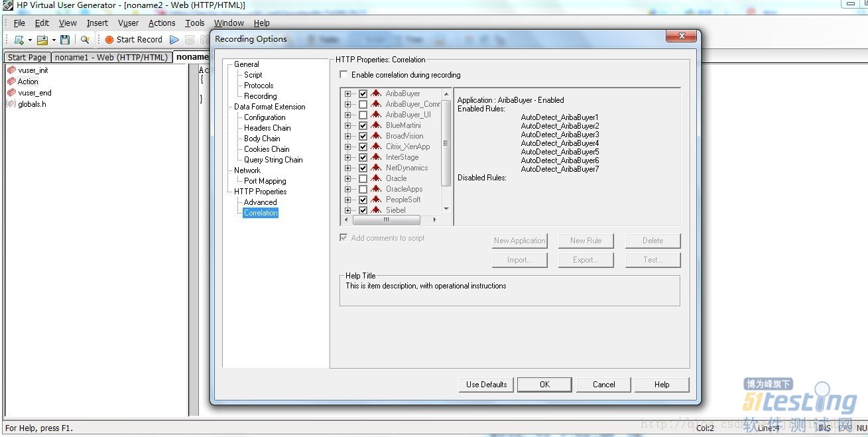This screenshot has width=868, height=437.
Task: Check the AribaBuyer_UI application checkbox
Action: click(363, 115)
